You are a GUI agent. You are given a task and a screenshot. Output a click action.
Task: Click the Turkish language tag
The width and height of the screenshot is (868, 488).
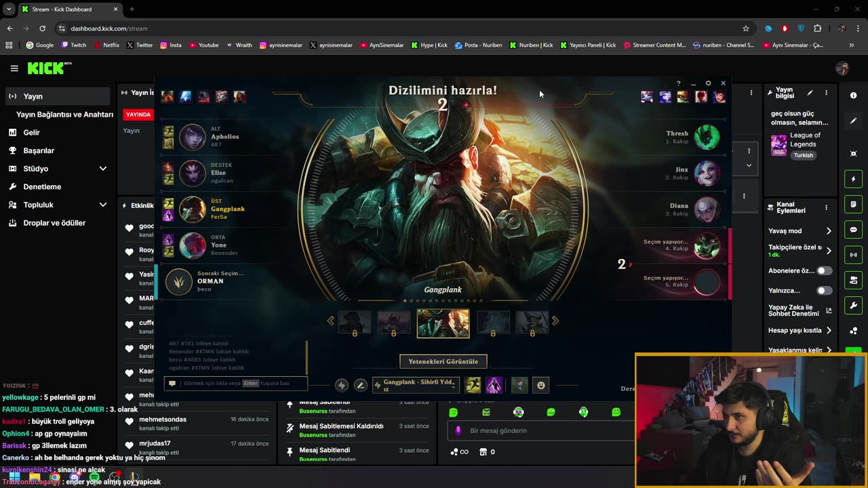point(803,155)
